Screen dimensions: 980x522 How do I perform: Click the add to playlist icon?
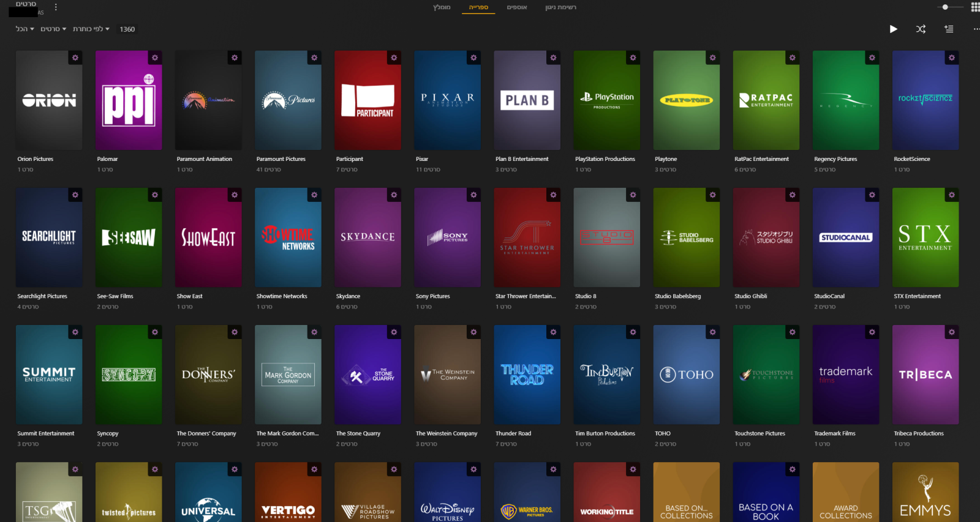coord(949,29)
